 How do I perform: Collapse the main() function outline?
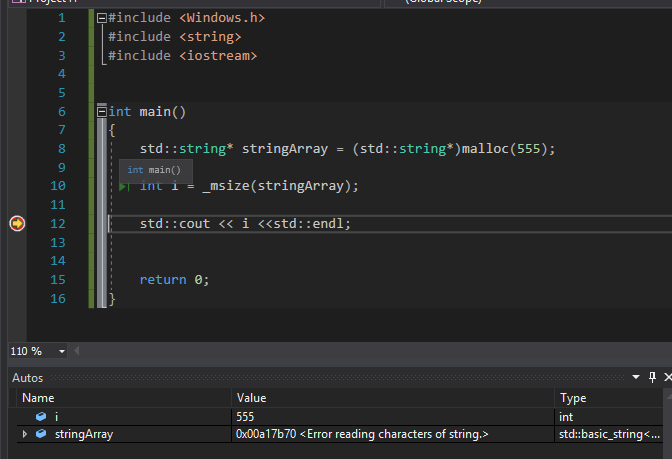click(102, 111)
